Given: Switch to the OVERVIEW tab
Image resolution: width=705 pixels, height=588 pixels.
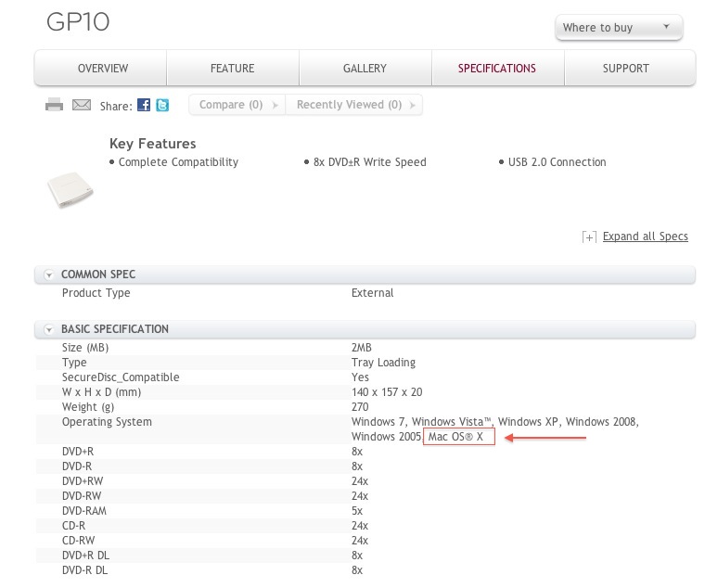Looking at the screenshot, I should [101, 69].
